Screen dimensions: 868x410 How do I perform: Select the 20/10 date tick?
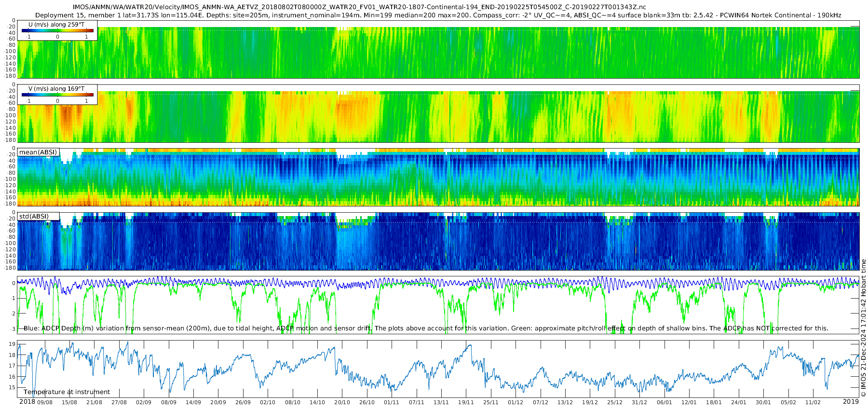tap(342, 402)
